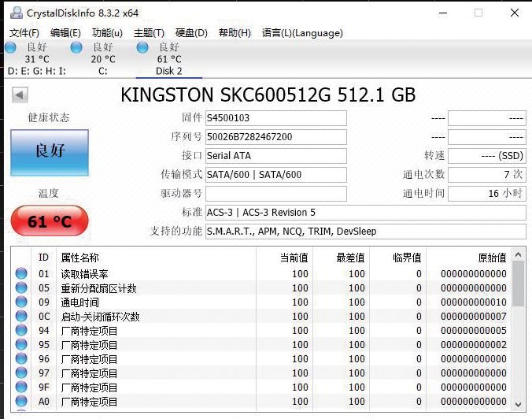Click the transfer mode field SATA/600 | SATA/600

276,175
